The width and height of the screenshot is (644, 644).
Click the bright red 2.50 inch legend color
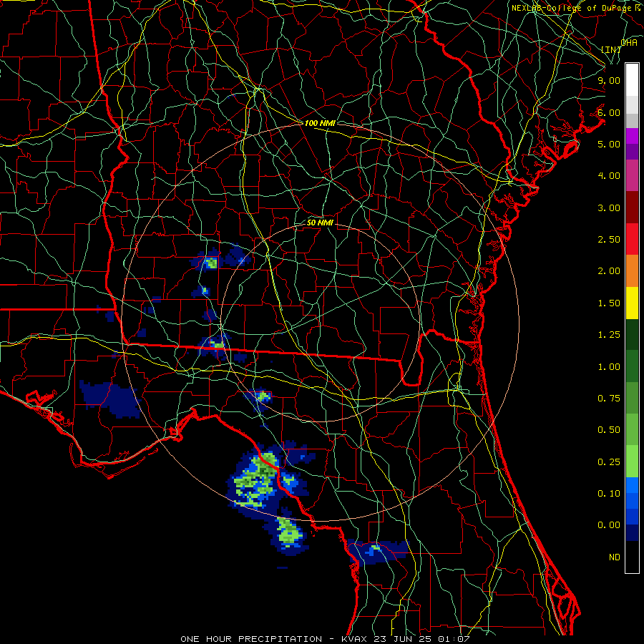[x=632, y=239]
